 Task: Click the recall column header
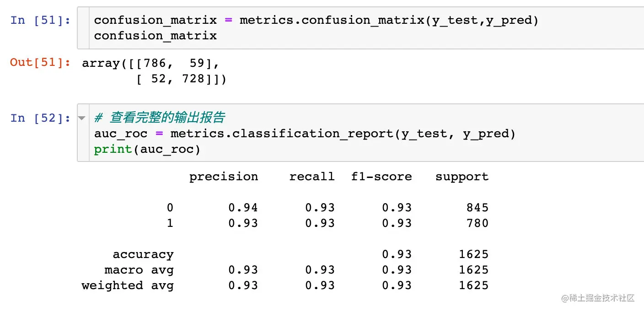[312, 177]
